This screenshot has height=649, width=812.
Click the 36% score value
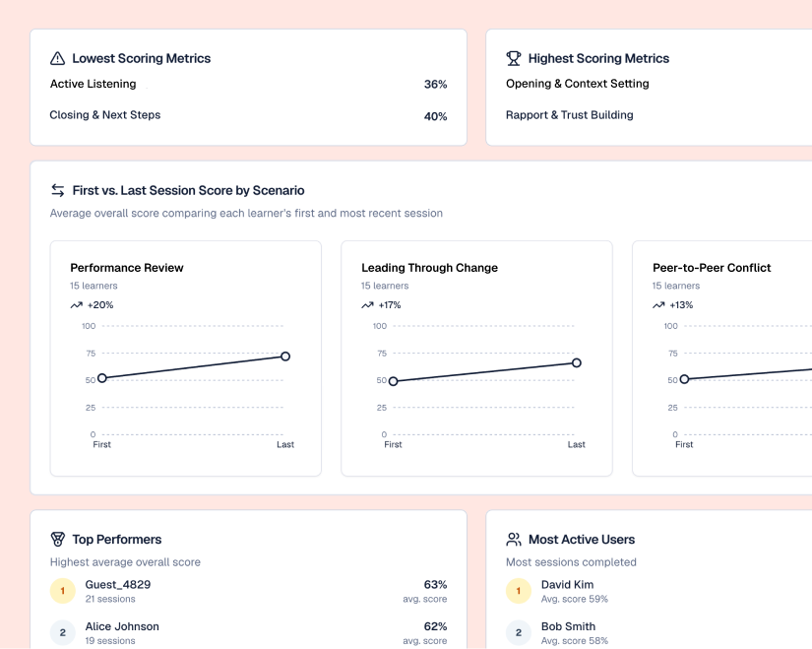[x=435, y=85]
